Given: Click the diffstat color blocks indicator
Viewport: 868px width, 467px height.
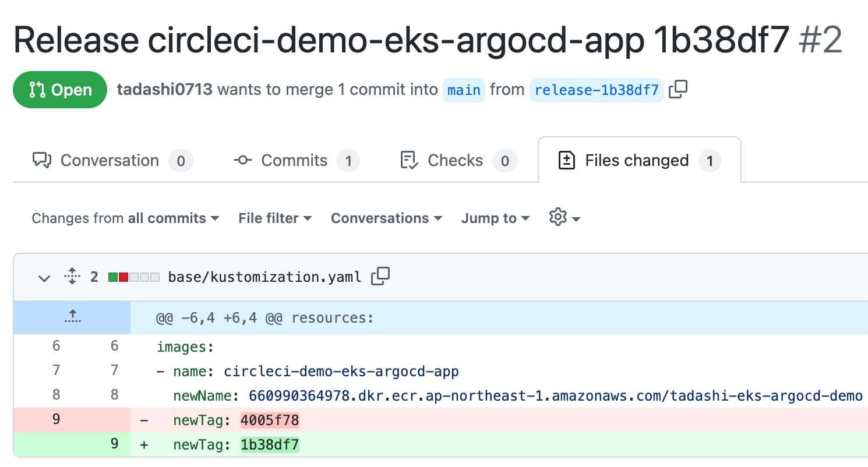Looking at the screenshot, I should tap(134, 277).
